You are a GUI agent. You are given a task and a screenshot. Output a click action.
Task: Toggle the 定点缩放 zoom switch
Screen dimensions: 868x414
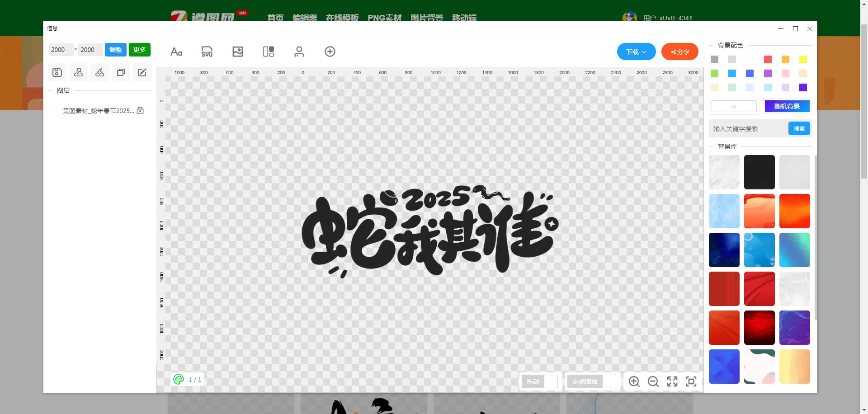click(x=609, y=381)
